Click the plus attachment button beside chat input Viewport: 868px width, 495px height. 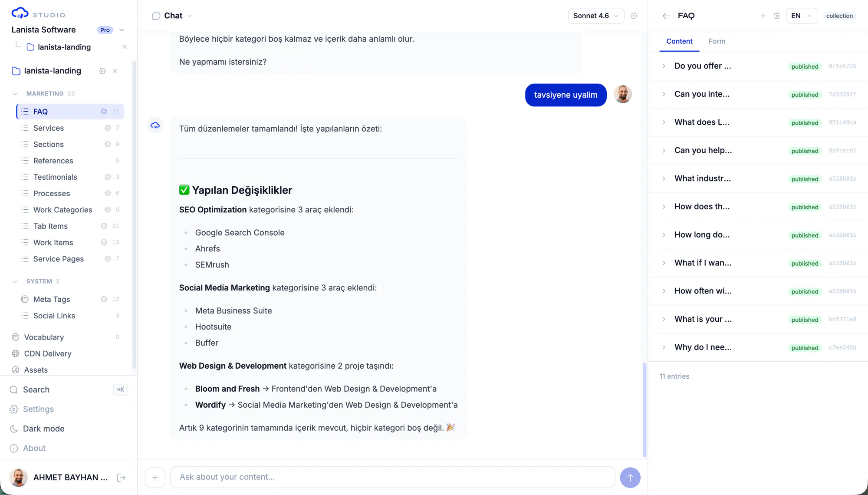point(155,477)
